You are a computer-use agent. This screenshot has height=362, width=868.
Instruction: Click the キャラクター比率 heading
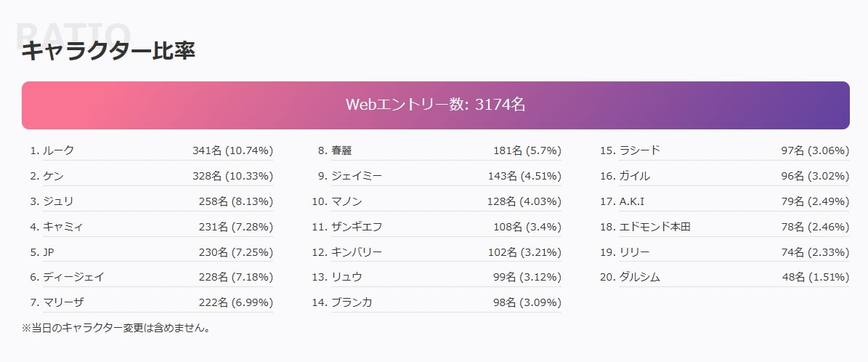point(108,51)
